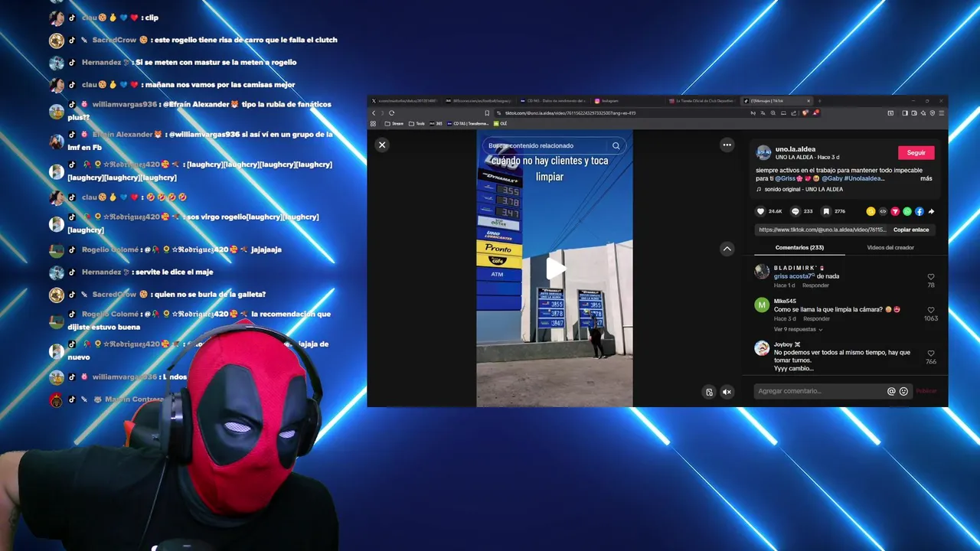Image resolution: width=980 pixels, height=551 pixels.
Task: Like BLADIMIRK's comment
Action: 931,277
